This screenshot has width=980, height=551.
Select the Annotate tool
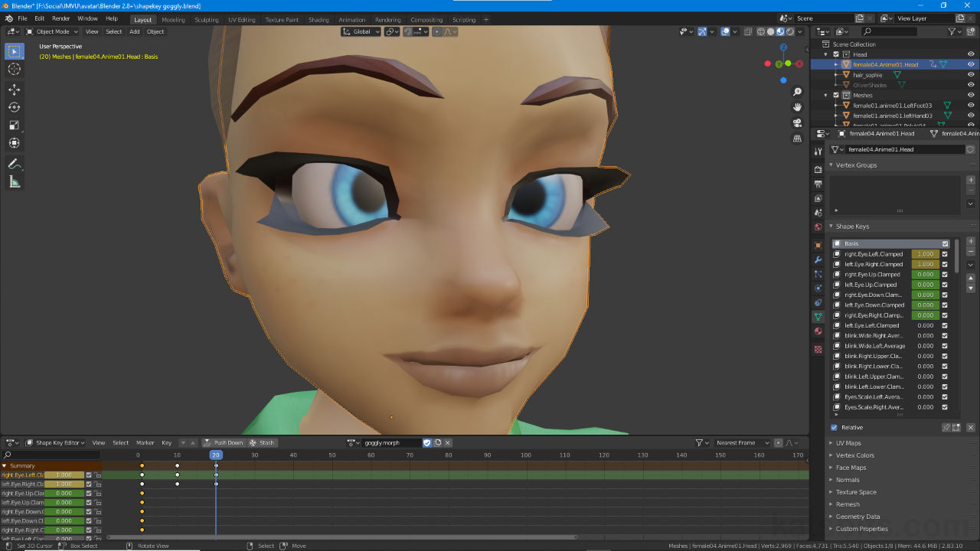tap(14, 164)
